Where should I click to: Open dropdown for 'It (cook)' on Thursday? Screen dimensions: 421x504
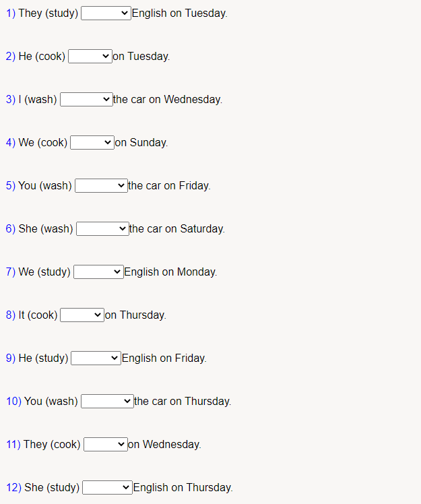point(82,315)
